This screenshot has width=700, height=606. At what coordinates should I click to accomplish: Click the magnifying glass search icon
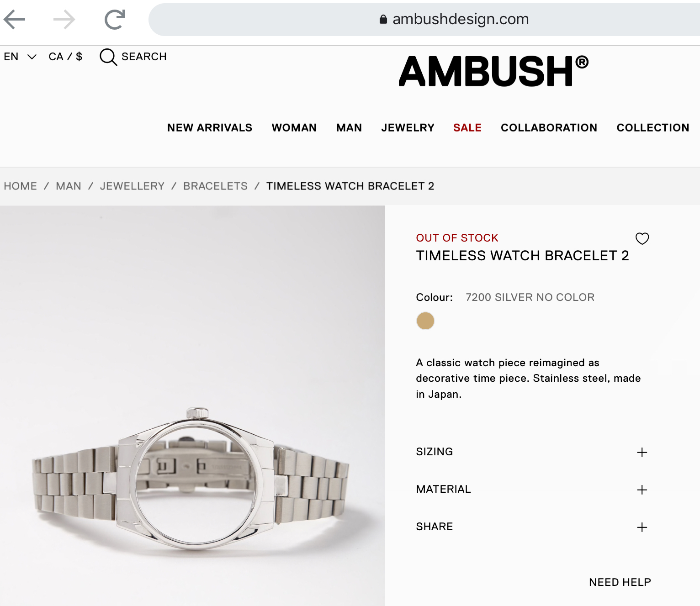pos(108,57)
